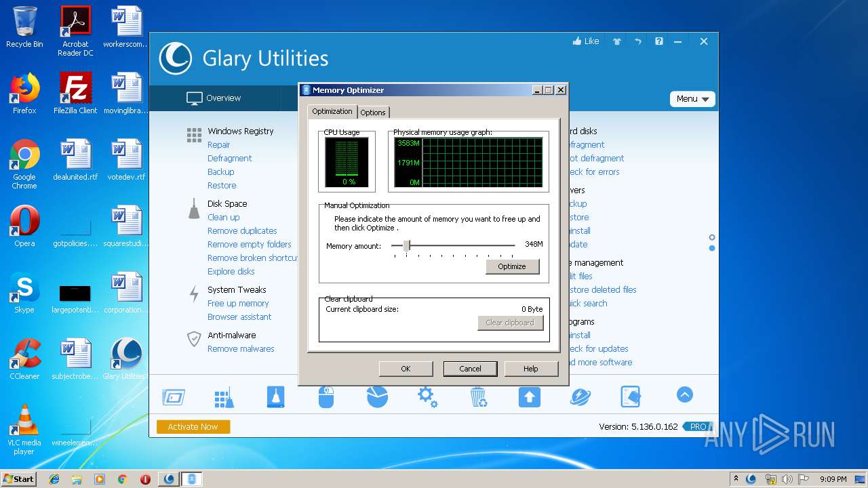Click the mouse icon in bottom toolbar
The image size is (868, 488).
tap(326, 396)
